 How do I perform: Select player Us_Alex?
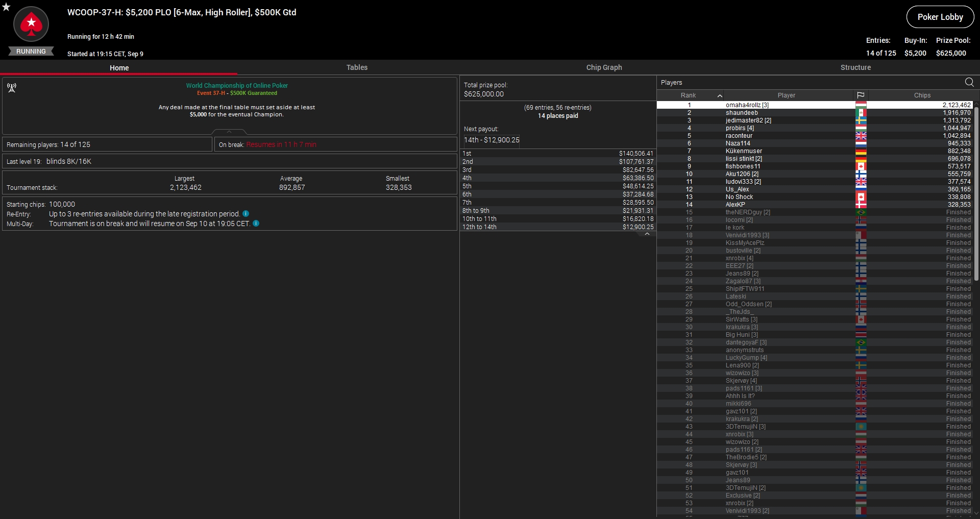[x=815, y=189]
